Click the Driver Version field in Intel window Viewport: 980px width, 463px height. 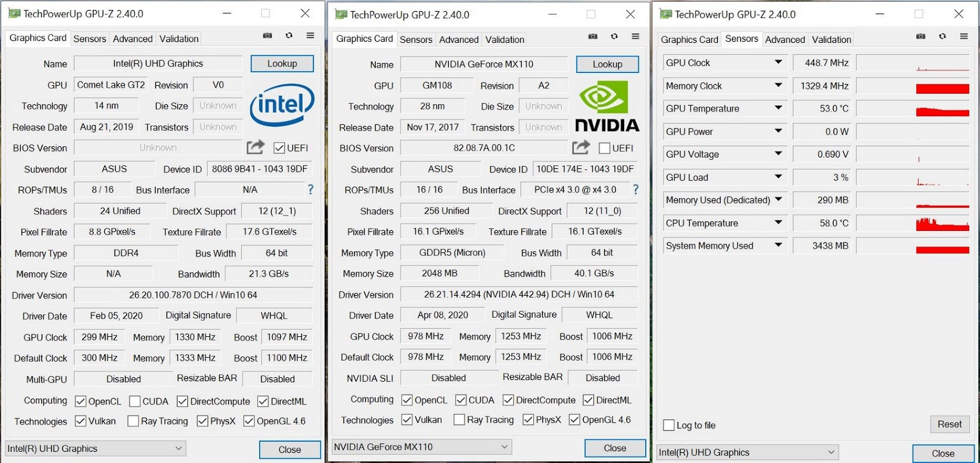pyautogui.click(x=193, y=295)
